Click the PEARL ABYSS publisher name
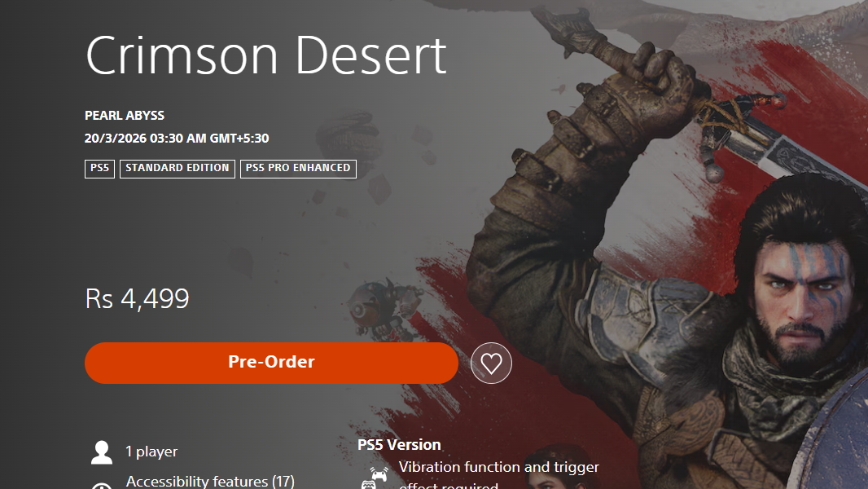Viewport: 868px width, 489px height. point(125,116)
